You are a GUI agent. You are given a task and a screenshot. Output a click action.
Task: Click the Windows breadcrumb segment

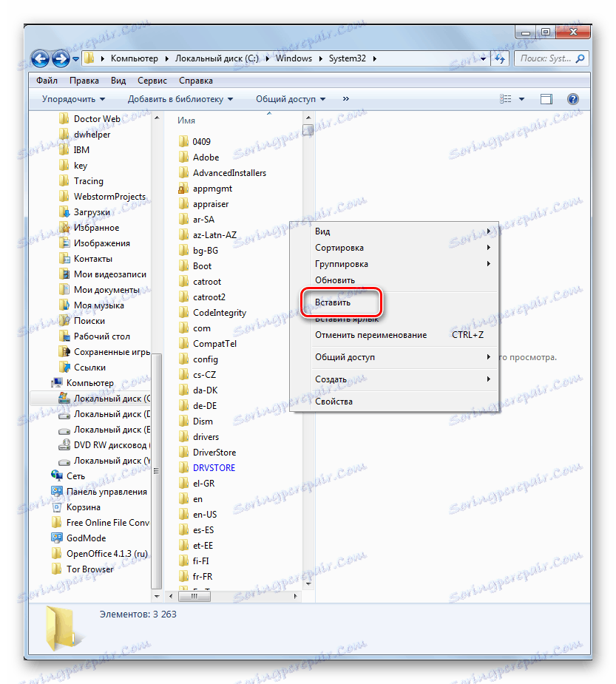294,58
